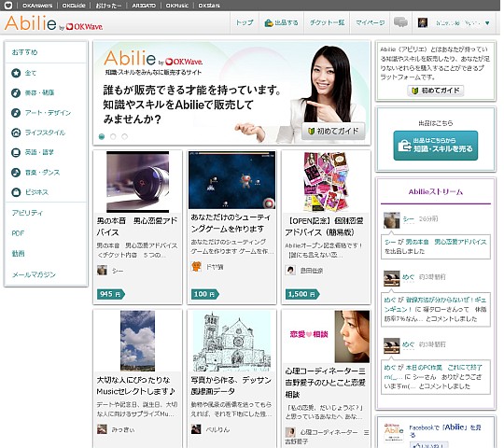
Task: Filter by 動画 in sidebar
Action: (x=19, y=254)
